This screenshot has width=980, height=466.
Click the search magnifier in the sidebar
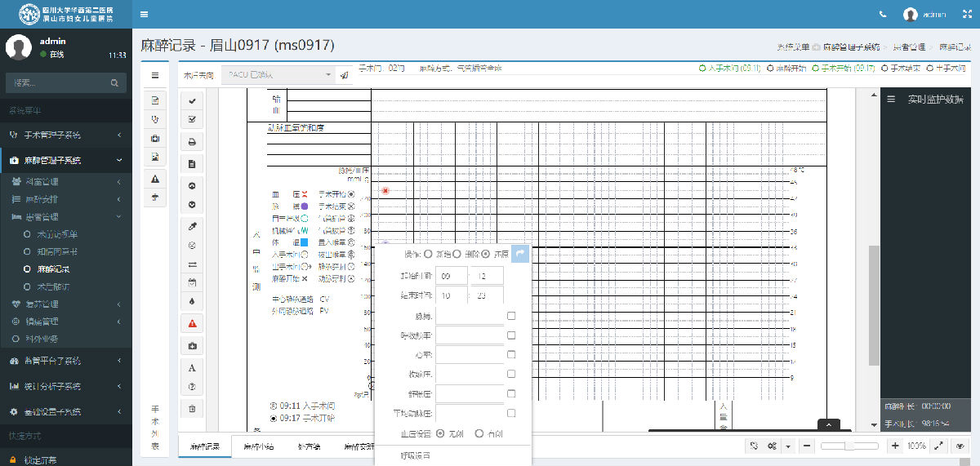(x=114, y=82)
